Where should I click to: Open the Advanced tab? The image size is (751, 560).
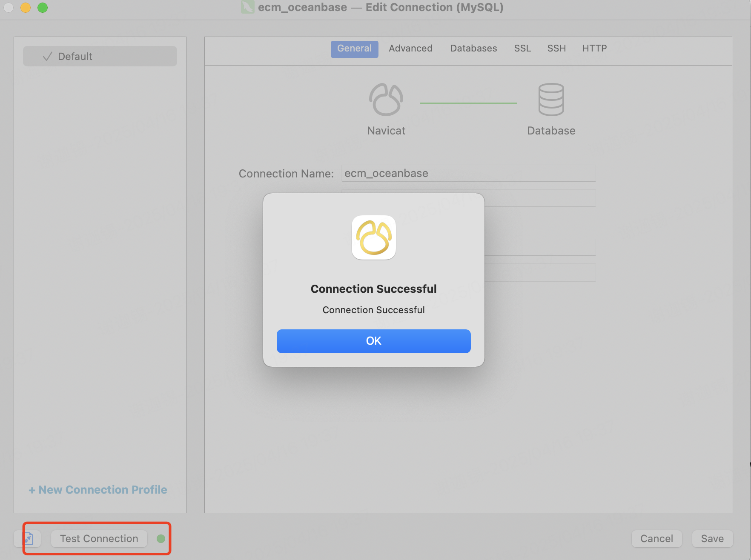click(410, 49)
